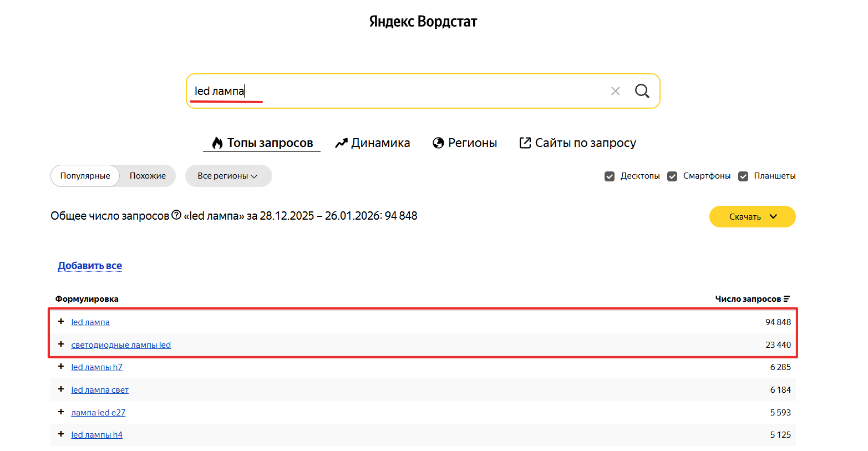Select the Популярные toggle option

[85, 176]
